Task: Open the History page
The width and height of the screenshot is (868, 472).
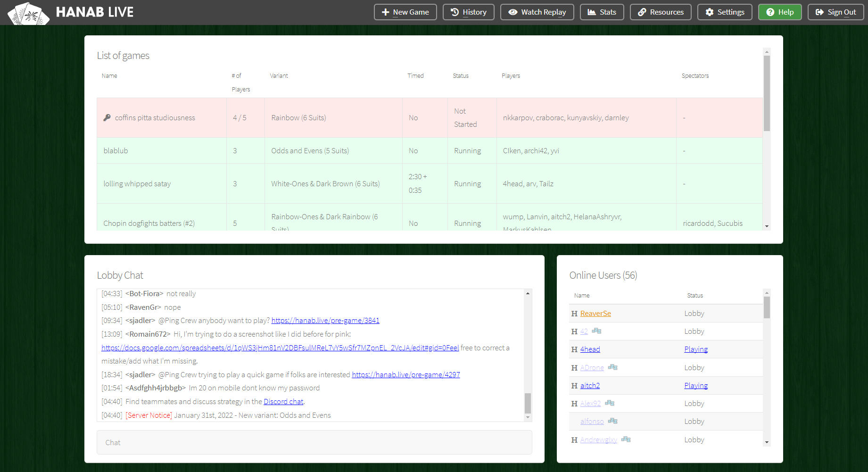Action: (469, 12)
